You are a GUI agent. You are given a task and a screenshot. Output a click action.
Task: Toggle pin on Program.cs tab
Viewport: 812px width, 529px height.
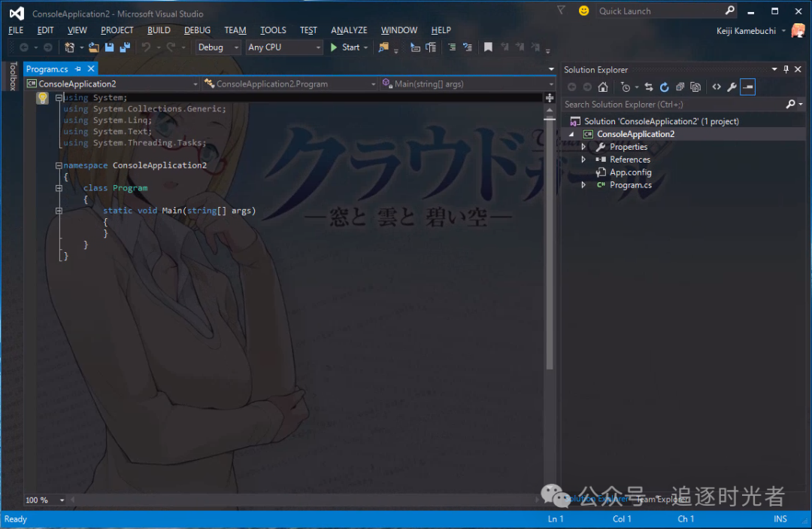click(x=77, y=69)
